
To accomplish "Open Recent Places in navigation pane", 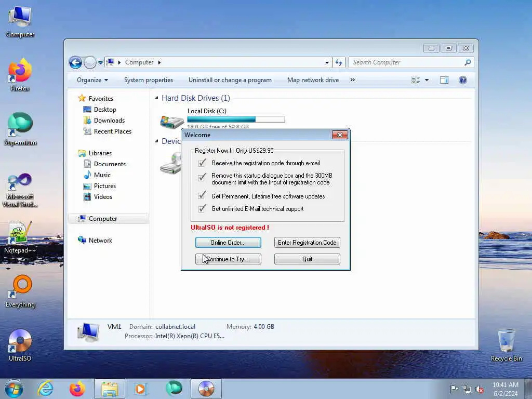I will click(x=112, y=131).
